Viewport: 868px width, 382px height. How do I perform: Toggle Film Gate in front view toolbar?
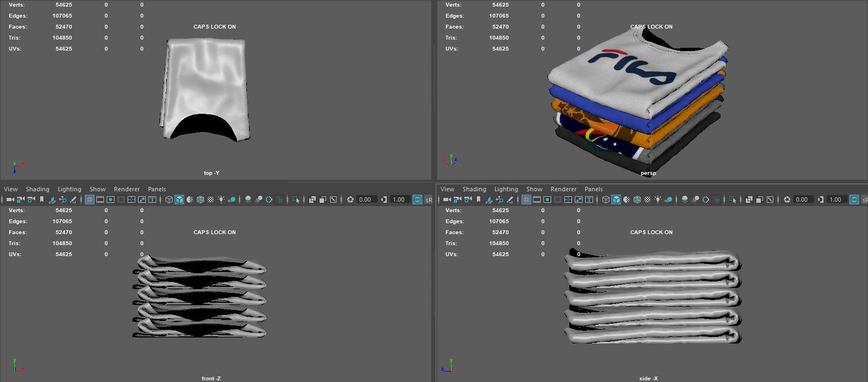100,200
